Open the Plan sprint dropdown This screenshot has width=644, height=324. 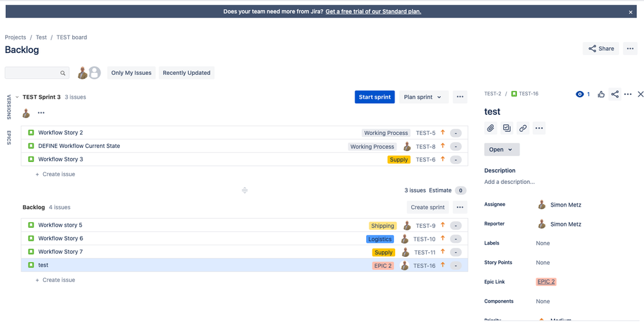(424, 97)
